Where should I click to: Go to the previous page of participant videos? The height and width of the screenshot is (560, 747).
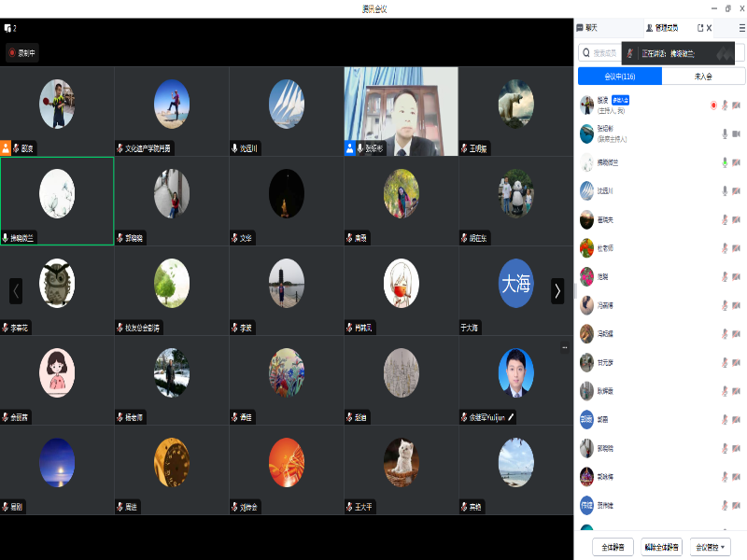[16, 291]
